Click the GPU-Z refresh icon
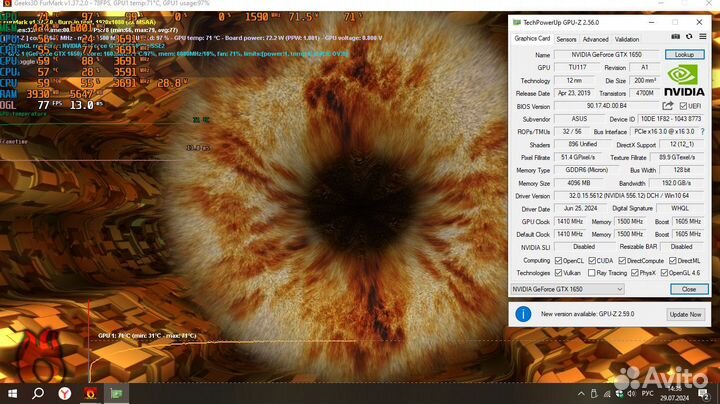This screenshot has height=404, width=720. 690,38
